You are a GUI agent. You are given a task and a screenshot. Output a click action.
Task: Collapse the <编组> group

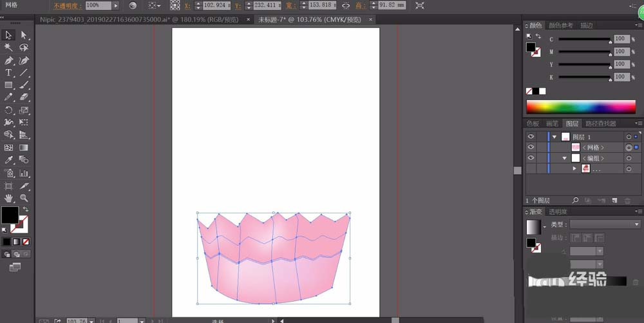pyautogui.click(x=564, y=158)
